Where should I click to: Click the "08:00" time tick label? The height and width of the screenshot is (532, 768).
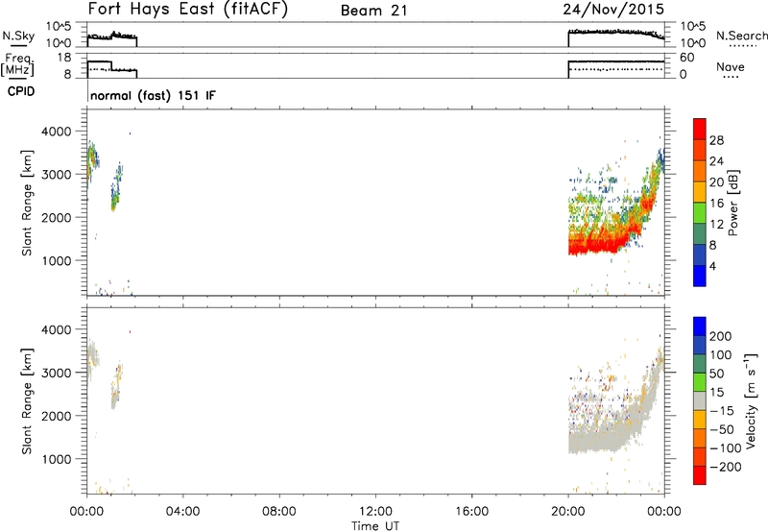(x=278, y=512)
